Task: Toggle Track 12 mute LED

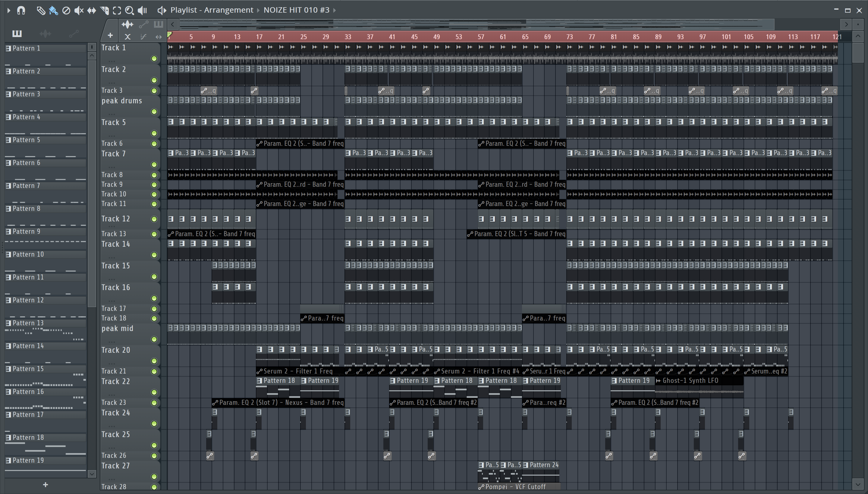Action: click(x=154, y=219)
